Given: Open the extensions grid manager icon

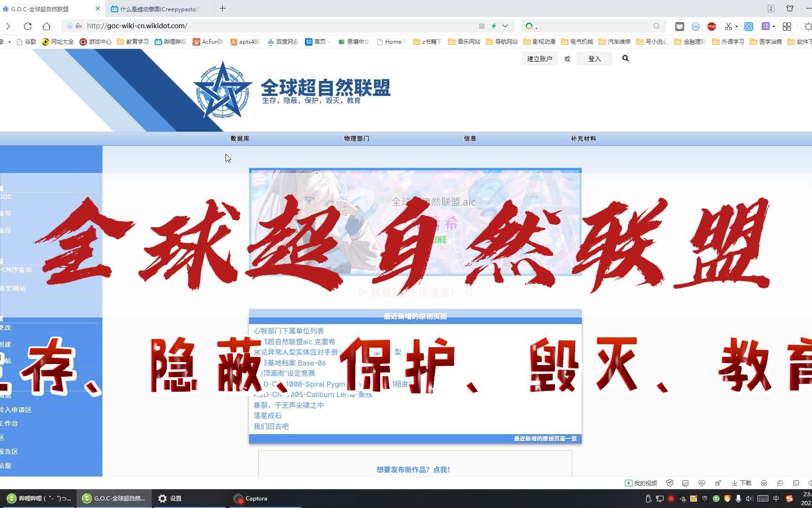Looking at the screenshot, I should pos(787,26).
